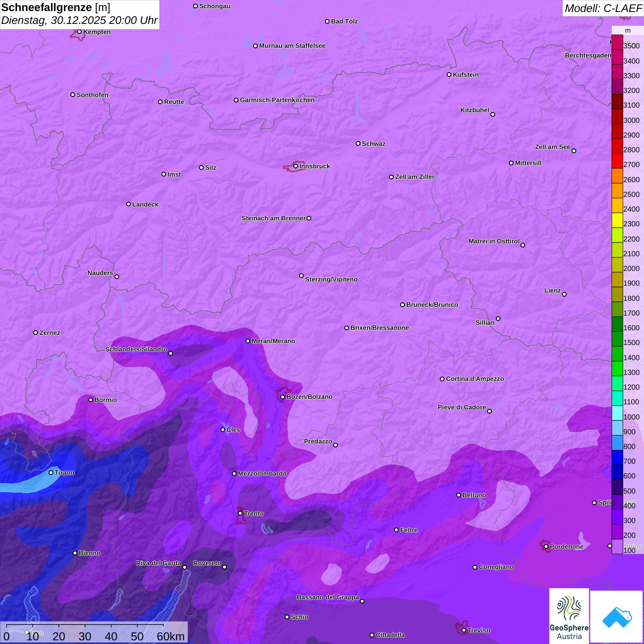Viewport: 644px width, 644px height.
Task: Select the pale cyan 1000 m legend swatch
Action: (617, 413)
